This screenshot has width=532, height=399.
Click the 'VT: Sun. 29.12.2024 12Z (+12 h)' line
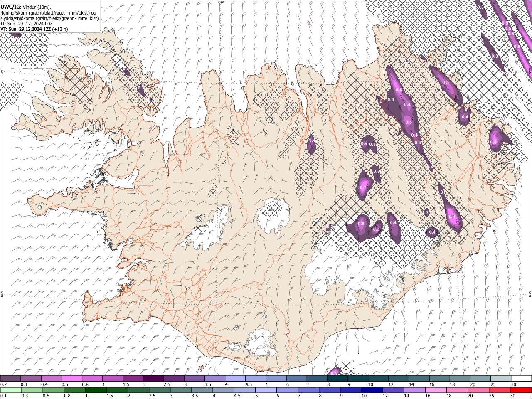34,29
